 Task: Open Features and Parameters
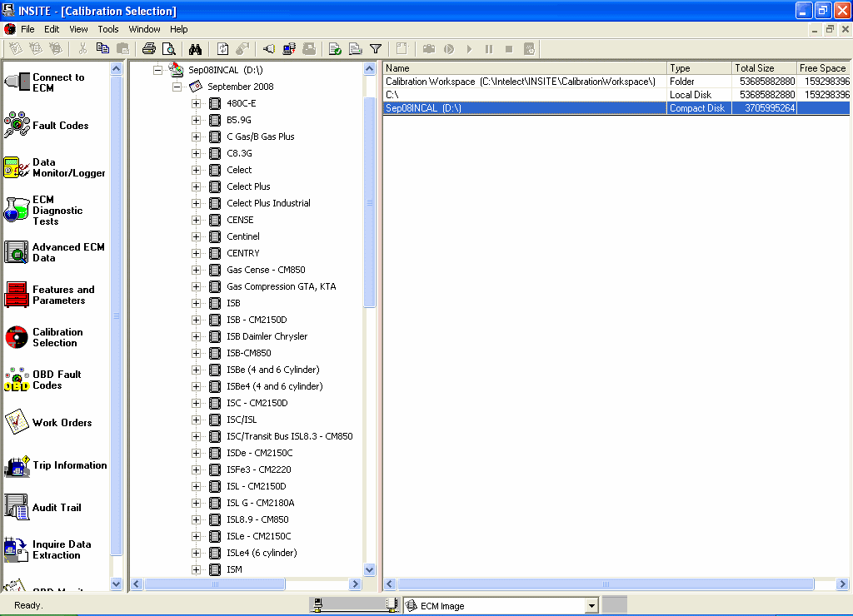pyautogui.click(x=49, y=295)
